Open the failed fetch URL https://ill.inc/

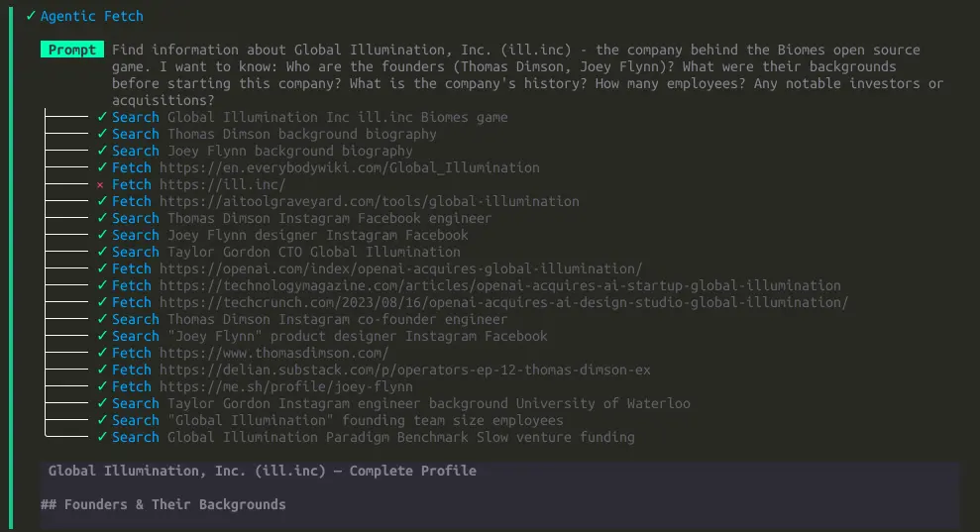click(223, 184)
